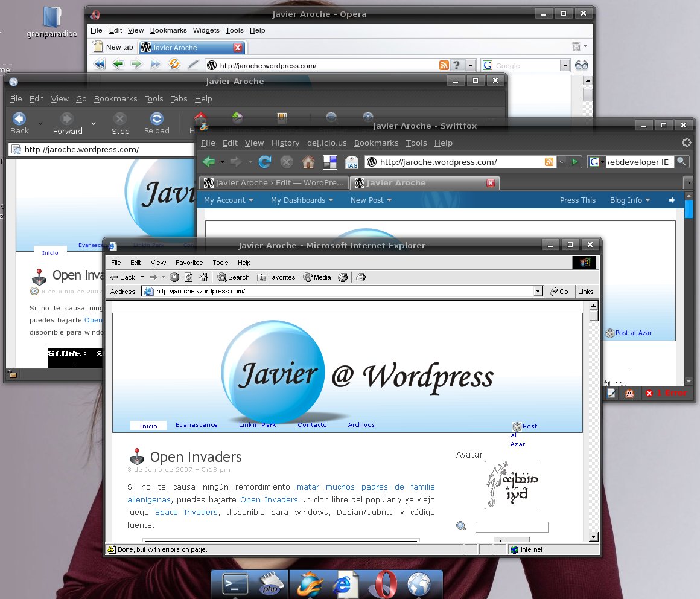Click the del.icio.us bookmarks icon in Swiftfox
Screen dimensions: 700x599
click(330, 162)
